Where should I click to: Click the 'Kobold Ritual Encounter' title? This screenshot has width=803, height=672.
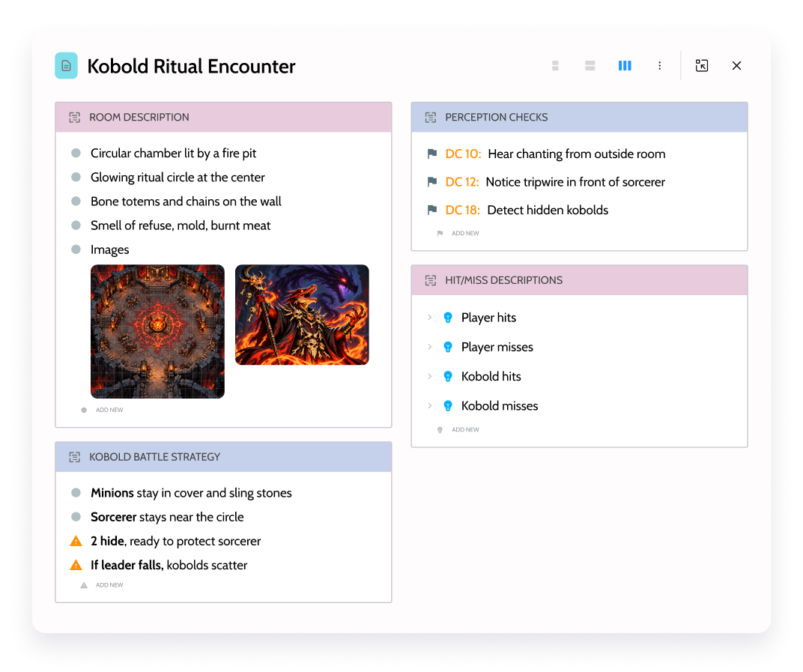pyautogui.click(x=191, y=66)
